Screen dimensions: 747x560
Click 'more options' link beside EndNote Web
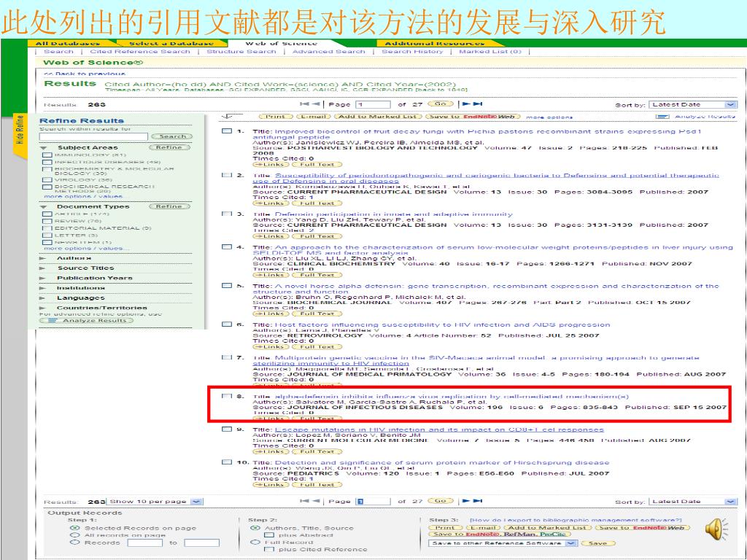point(549,117)
